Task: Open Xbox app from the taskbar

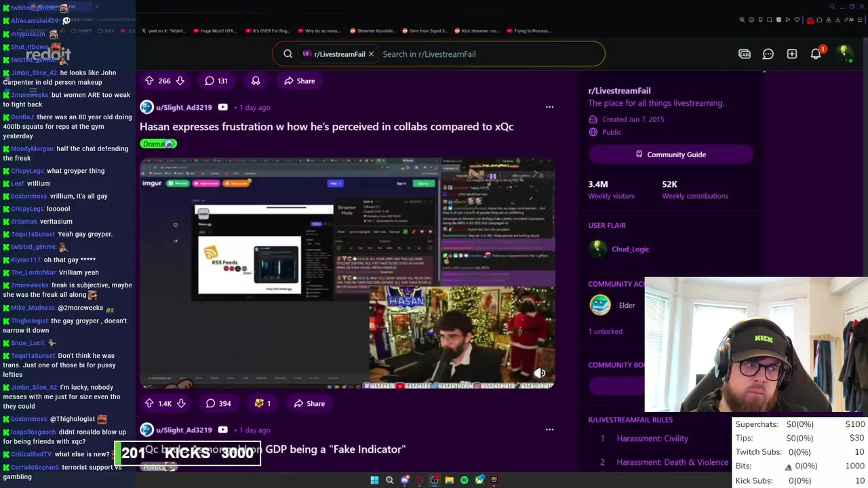Action: click(x=479, y=480)
